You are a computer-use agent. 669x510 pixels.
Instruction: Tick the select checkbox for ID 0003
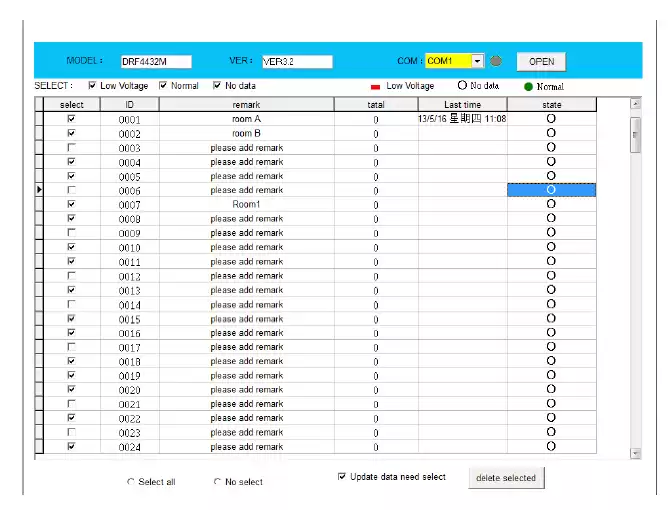(x=71, y=148)
